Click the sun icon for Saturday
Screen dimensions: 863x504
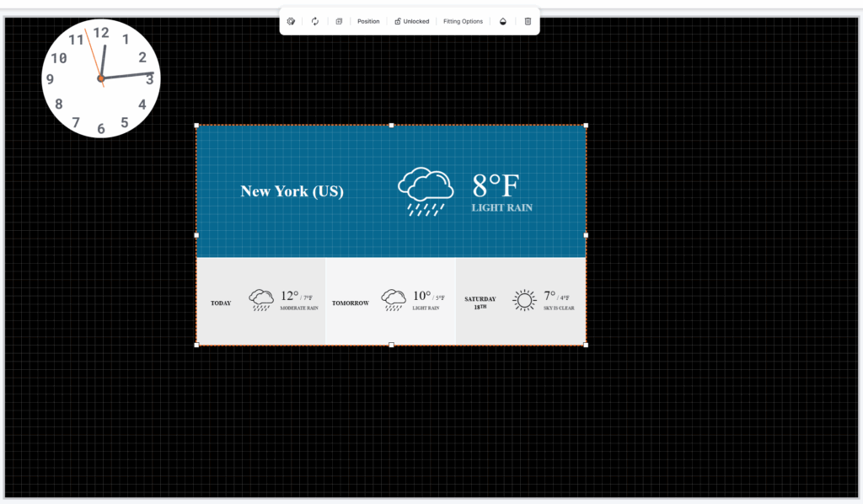(x=524, y=300)
